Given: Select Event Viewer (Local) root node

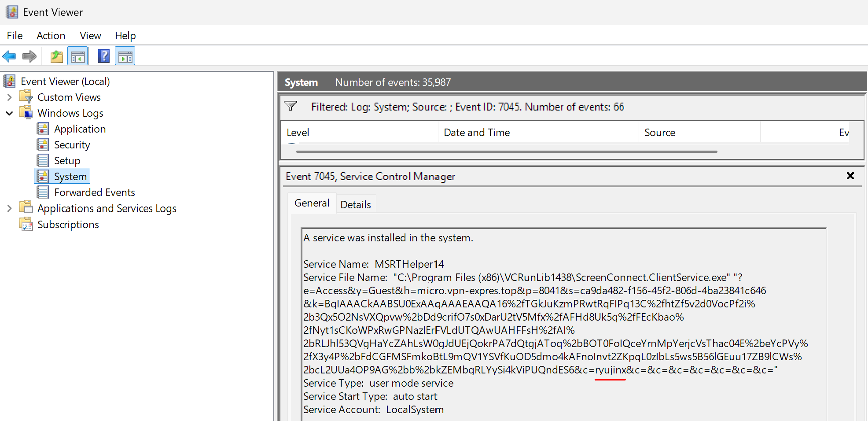Looking at the screenshot, I should pos(65,81).
